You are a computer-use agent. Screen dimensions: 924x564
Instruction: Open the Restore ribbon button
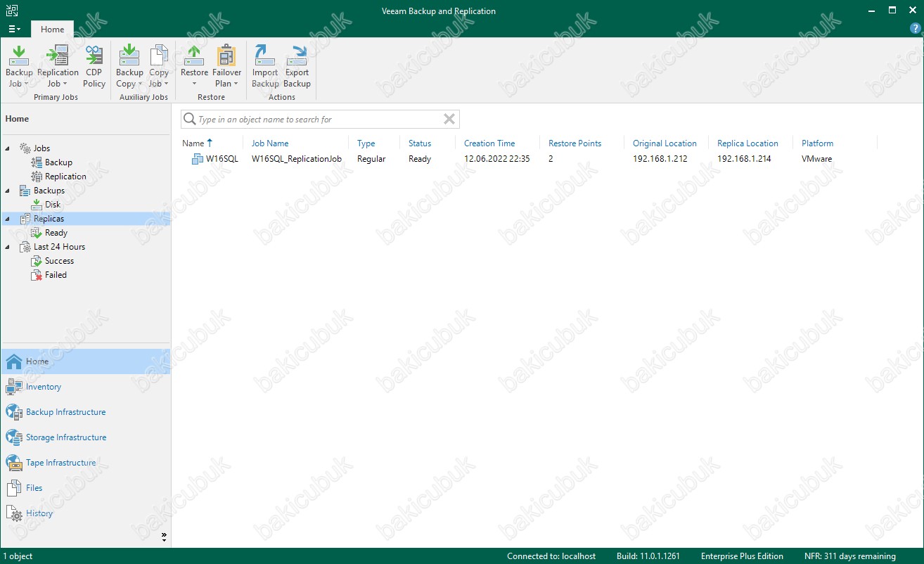[194, 66]
